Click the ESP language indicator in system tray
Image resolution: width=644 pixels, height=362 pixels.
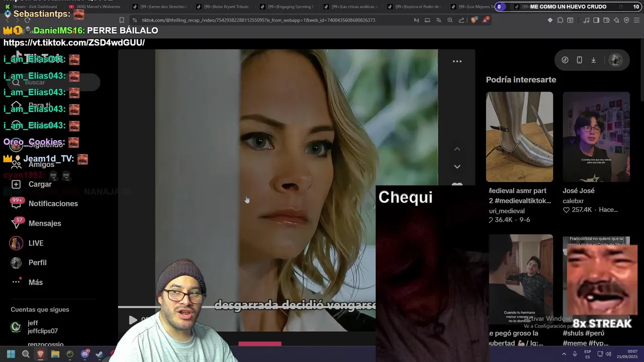588,354
